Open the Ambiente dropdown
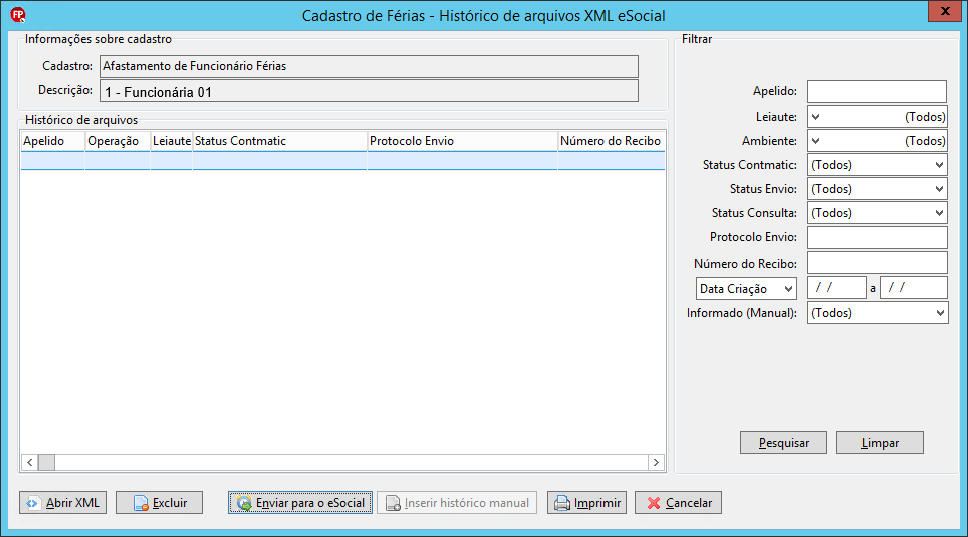The height and width of the screenshot is (537, 968). pyautogui.click(x=877, y=141)
